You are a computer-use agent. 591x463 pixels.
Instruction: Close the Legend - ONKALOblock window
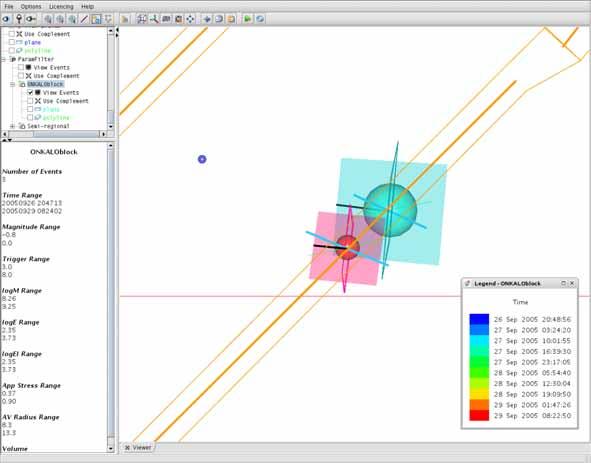[572, 283]
